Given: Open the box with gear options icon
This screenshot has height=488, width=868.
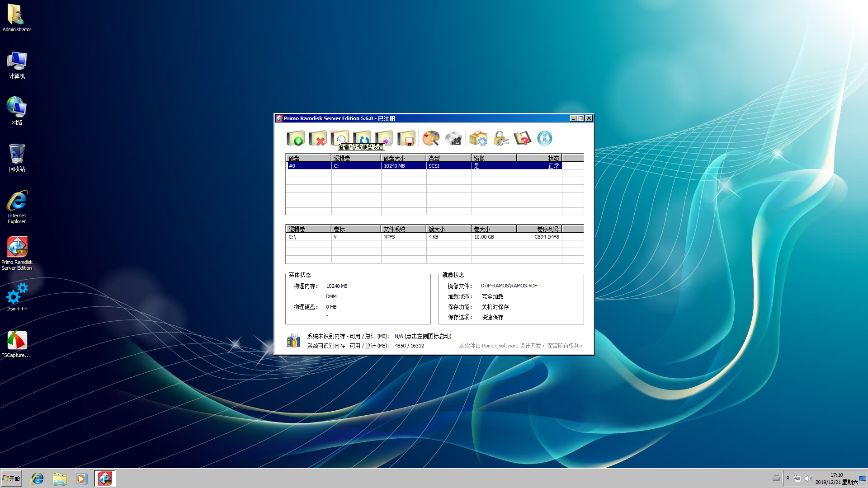Looking at the screenshot, I should click(478, 138).
